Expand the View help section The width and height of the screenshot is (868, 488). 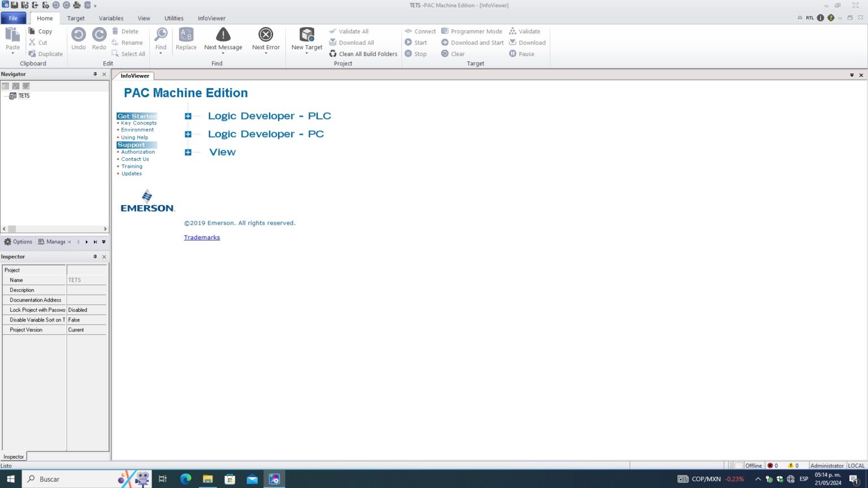pos(188,152)
